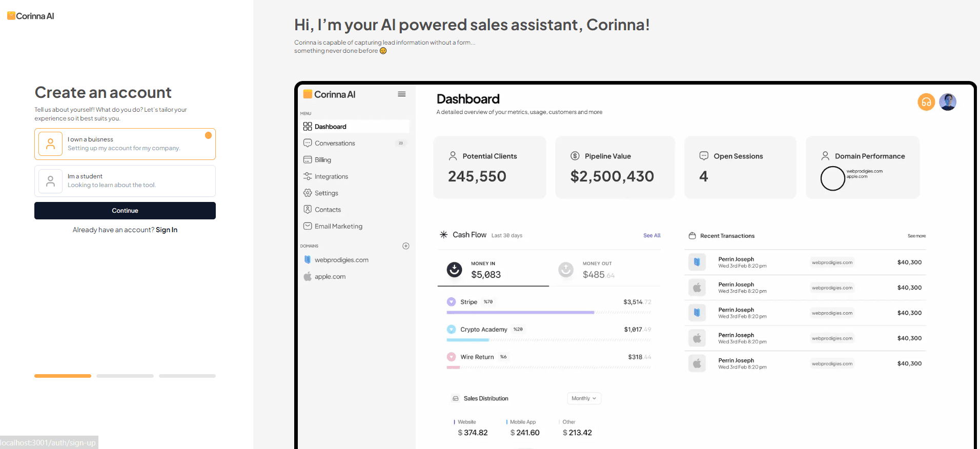Click the Email Marketing envelope icon
This screenshot has height=449, width=980.
pos(308,226)
